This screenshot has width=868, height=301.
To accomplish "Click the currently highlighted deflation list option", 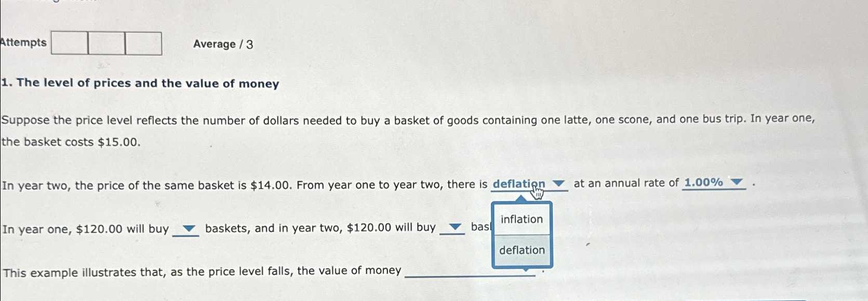I will pos(522,251).
